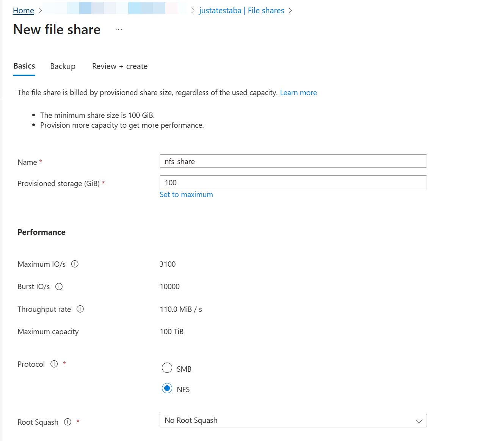Click the throughput value 110.0 MiB / s
Viewport: 504px width, 441px height.
(181, 310)
